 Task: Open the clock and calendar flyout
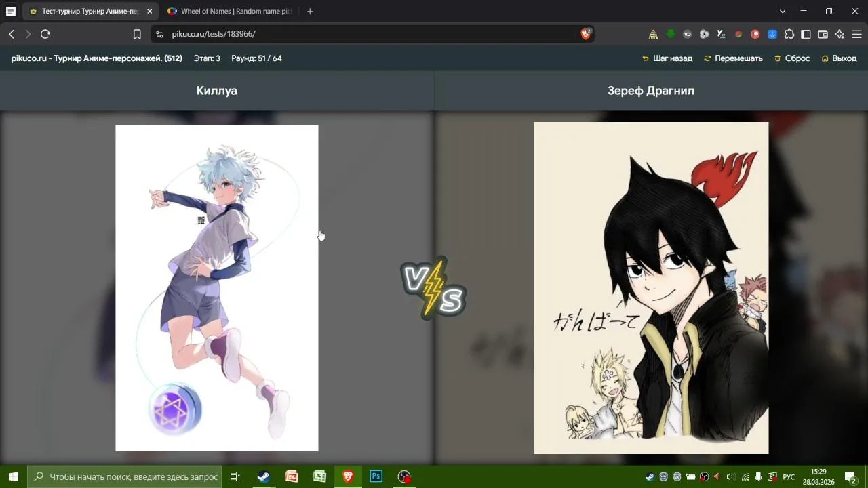point(818,476)
